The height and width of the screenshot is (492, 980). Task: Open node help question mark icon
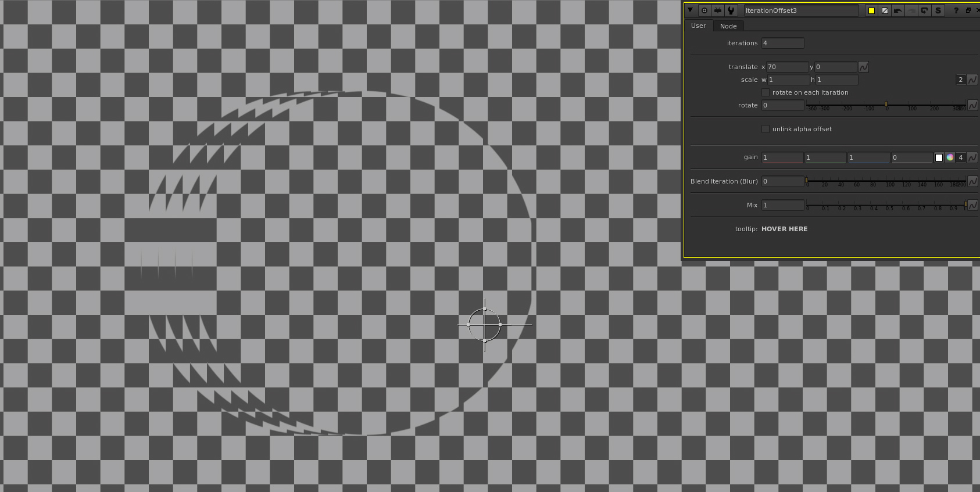click(956, 10)
